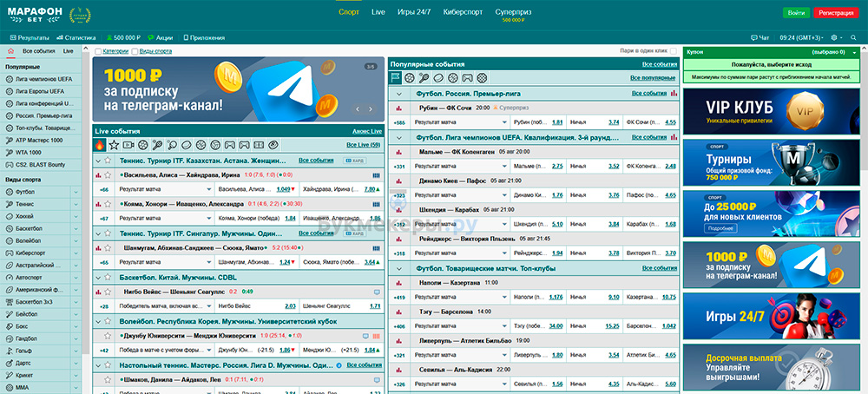Open statistics chart icon for Рубин — ФК Сочи
868x394 pixels.
click(x=399, y=108)
